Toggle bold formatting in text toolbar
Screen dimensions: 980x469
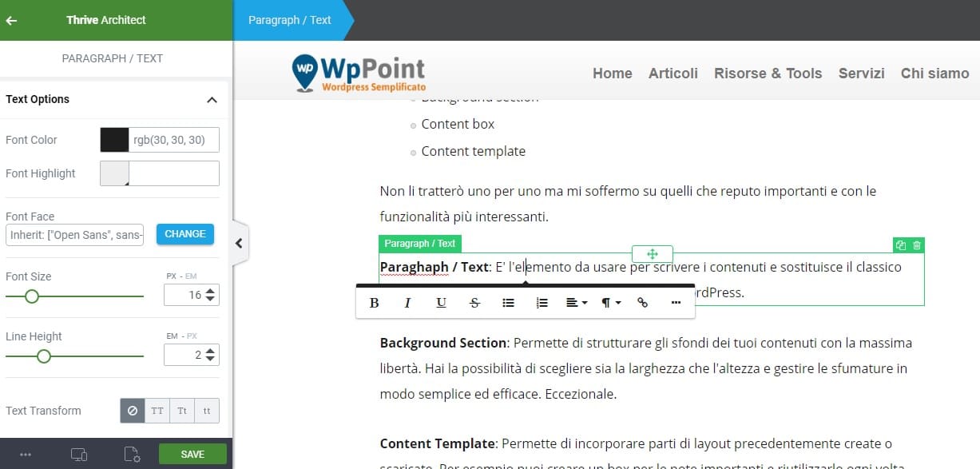(374, 303)
